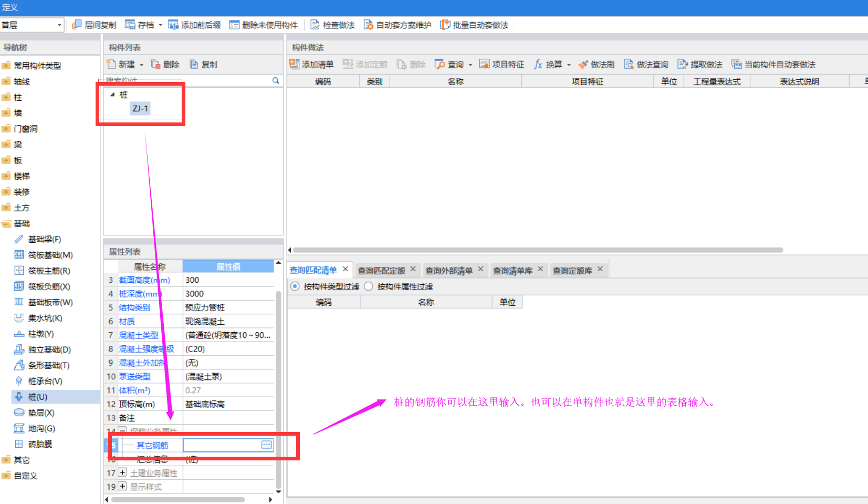The height and width of the screenshot is (504, 868).
Task: Open 门窗洞 folder
Action: pos(25,129)
